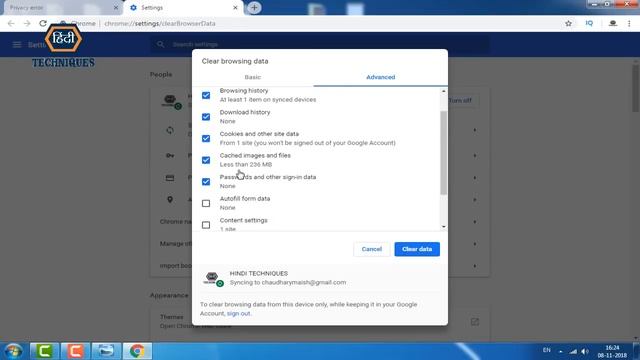Click the EN language indicator

(547, 350)
